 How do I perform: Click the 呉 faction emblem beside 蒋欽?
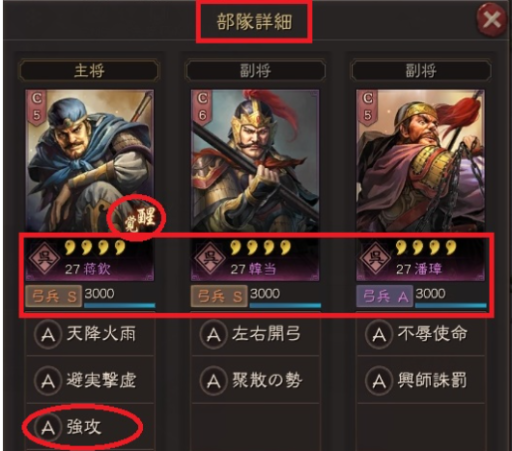pyautogui.click(x=44, y=259)
